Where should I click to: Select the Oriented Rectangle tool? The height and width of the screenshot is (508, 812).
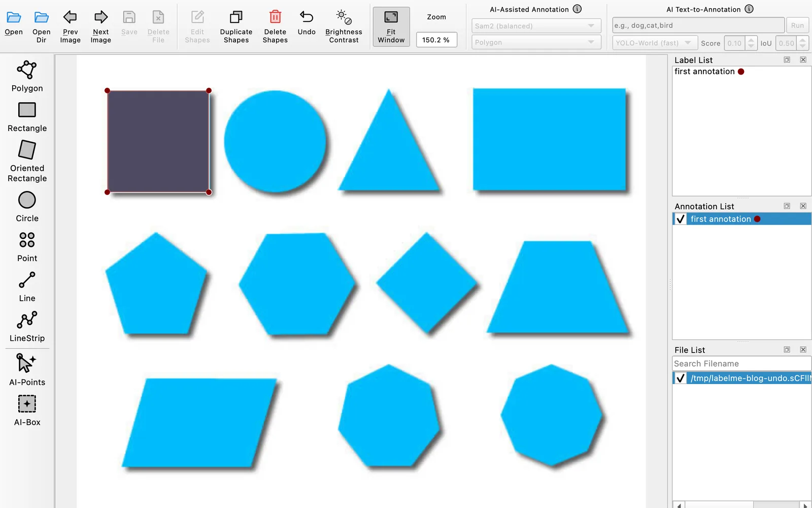pos(27,162)
